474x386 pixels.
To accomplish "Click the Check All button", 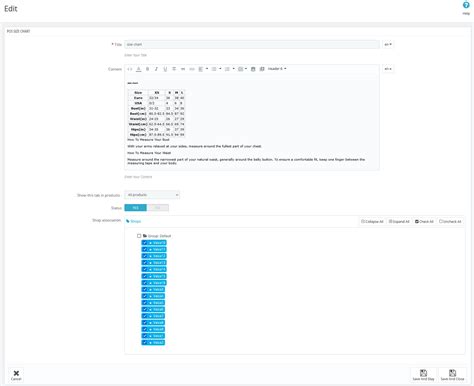I will [x=424, y=221].
